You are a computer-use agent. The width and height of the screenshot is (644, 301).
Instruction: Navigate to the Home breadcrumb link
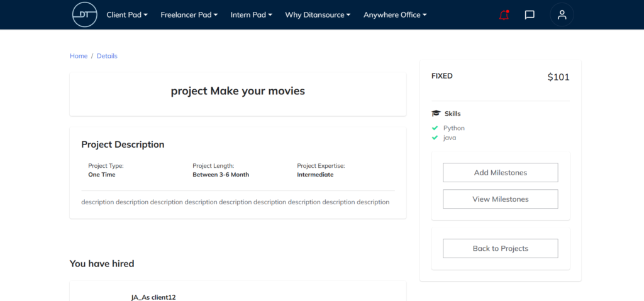pos(79,56)
